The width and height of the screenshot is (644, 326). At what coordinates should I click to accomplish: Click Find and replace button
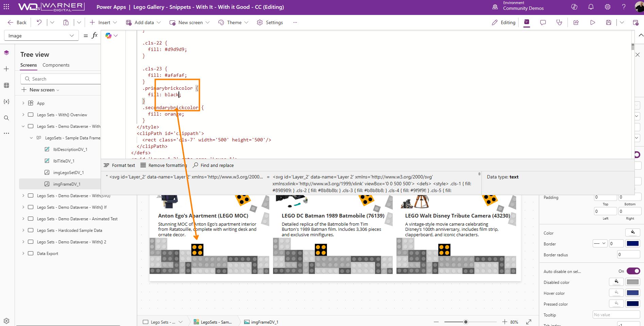(x=213, y=165)
